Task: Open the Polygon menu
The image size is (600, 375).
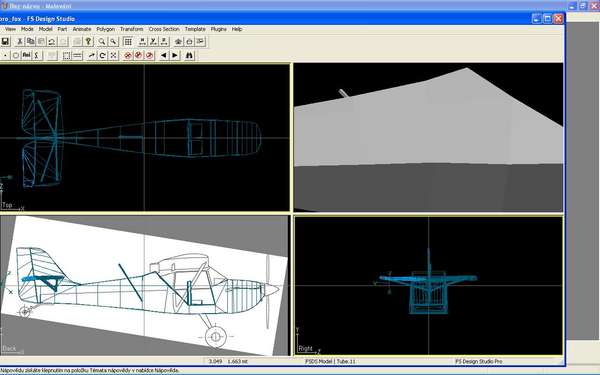Action: 106,29
